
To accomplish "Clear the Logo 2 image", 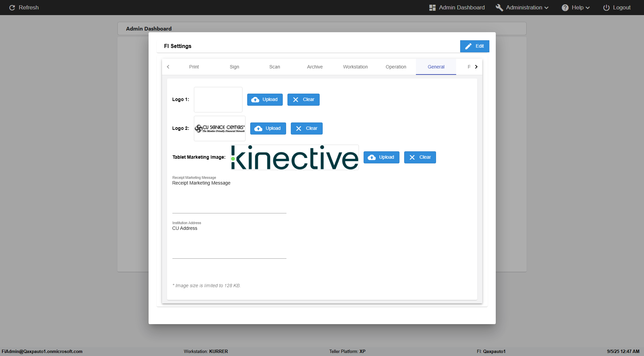I will coord(307,129).
